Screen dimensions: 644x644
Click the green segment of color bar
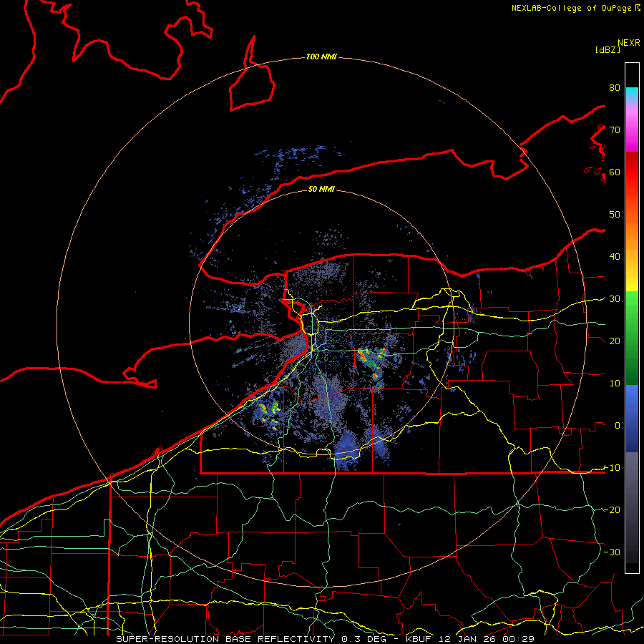632,338
